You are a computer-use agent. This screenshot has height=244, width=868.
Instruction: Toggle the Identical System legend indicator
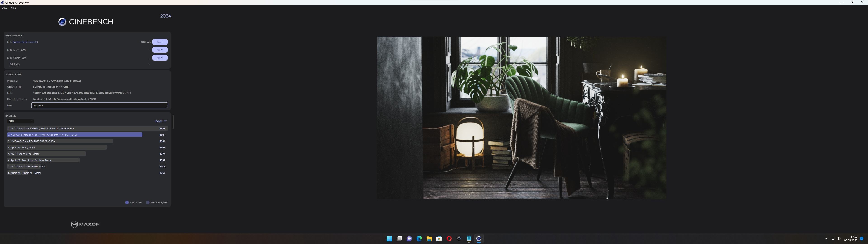(148, 203)
